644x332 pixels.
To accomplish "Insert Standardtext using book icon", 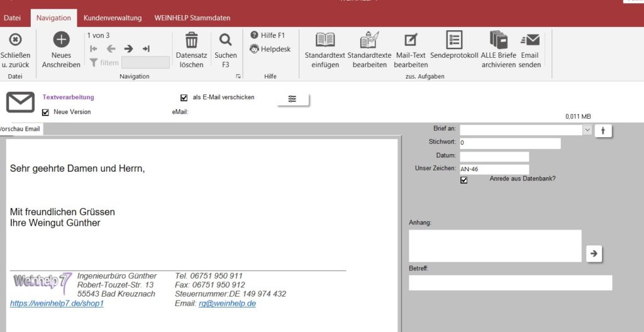I will point(325,40).
